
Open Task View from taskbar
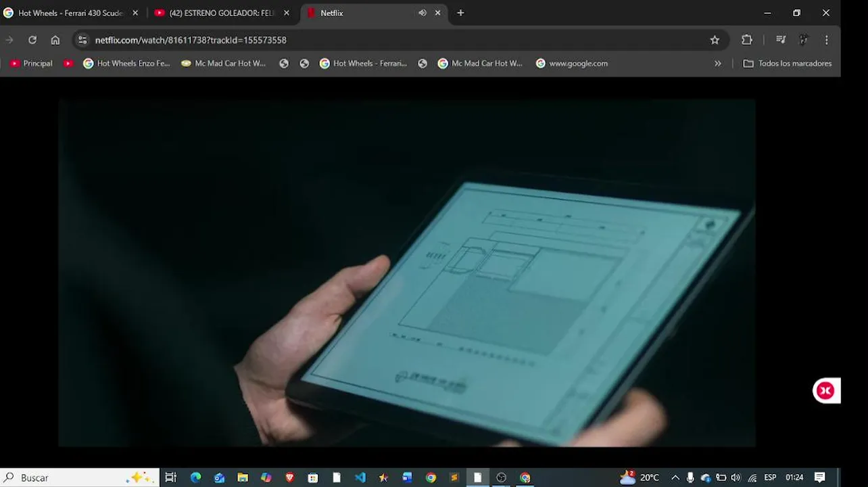coord(171,478)
